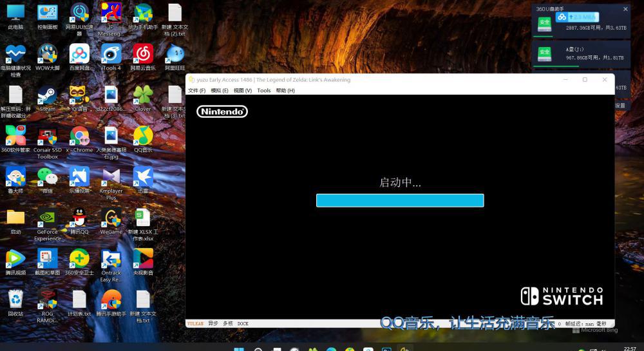Open iTools 4 desktop icon
644x351 pixels.
111,57
